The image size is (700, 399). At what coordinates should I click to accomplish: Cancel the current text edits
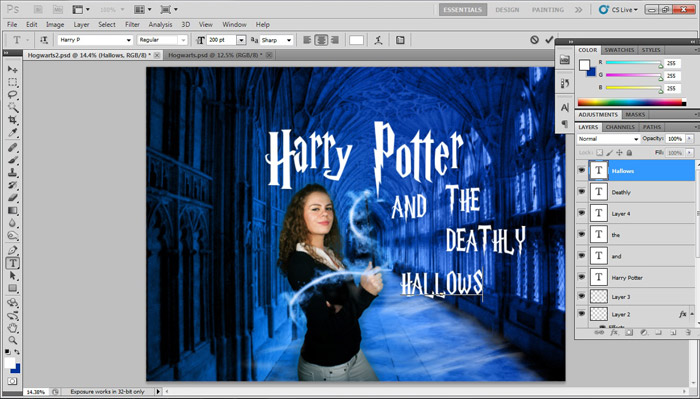pyautogui.click(x=534, y=40)
